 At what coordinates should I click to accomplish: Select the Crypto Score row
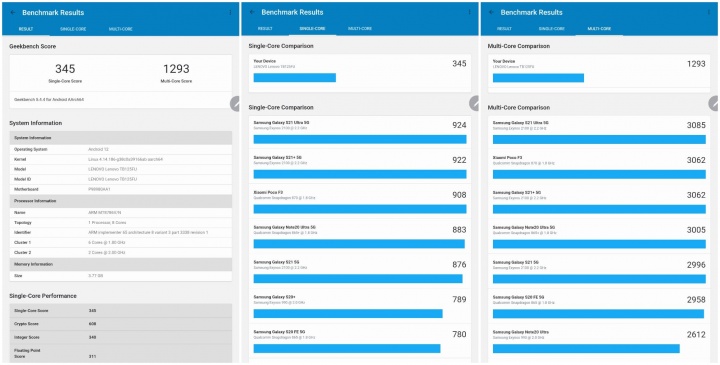(121, 324)
